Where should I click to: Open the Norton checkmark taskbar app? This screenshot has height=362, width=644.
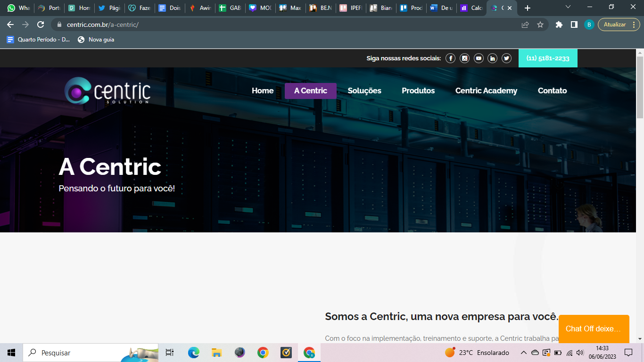(x=286, y=353)
